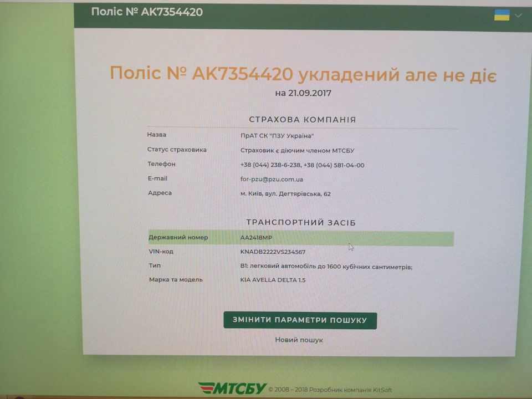Viewport: 532px width, 399px height.
Task: Click the Страховик є діючим членом МТСБУ status
Action: click(x=297, y=150)
